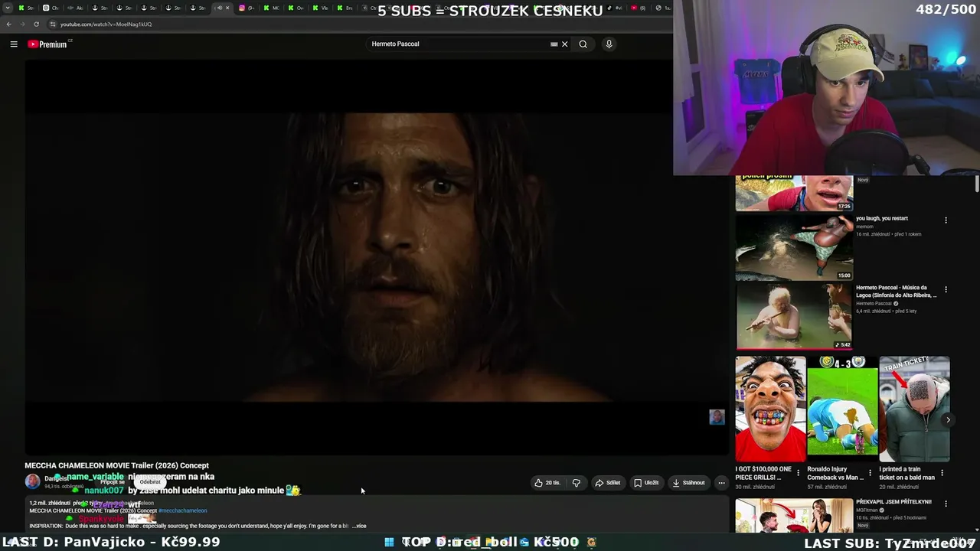Expand the description with ...více
The image size is (980, 551).
point(358,526)
